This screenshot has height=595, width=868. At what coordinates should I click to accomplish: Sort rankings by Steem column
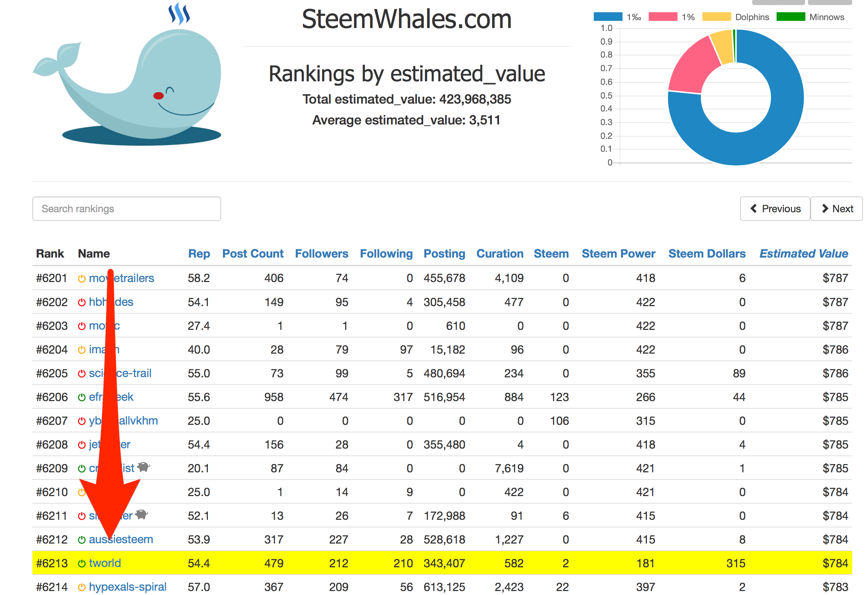(x=551, y=254)
